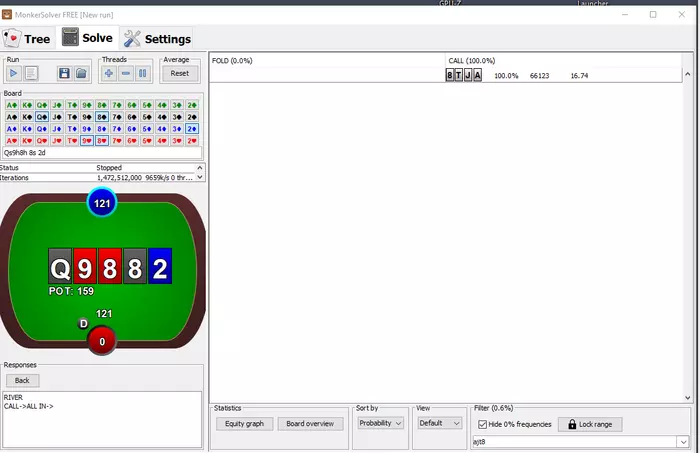Maximize the MonkerSolver window

[x=653, y=15]
